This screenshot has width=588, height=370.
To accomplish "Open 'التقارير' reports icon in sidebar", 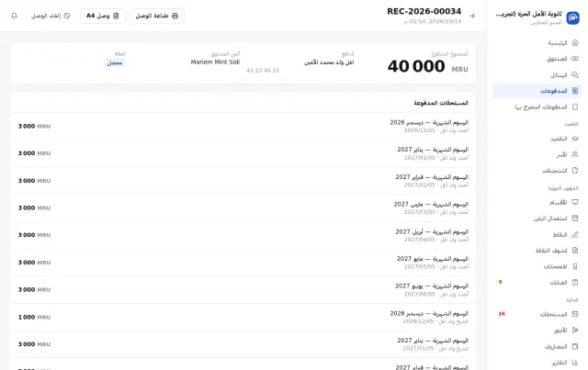I will [x=575, y=363].
